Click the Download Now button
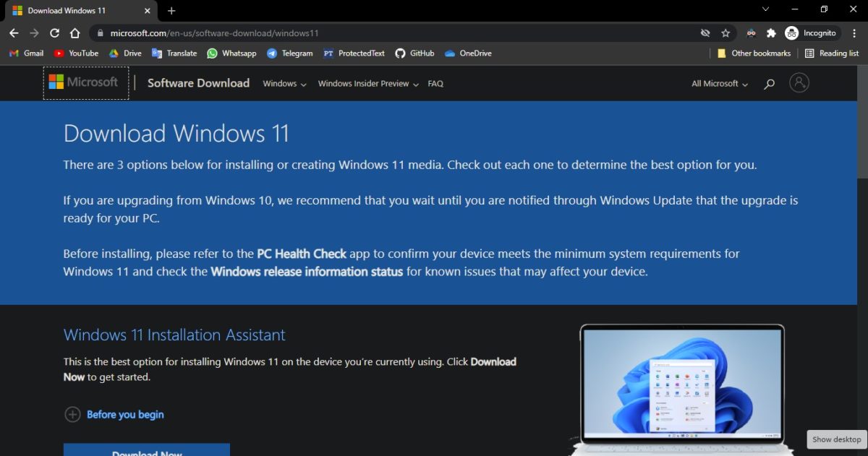The image size is (868, 456). [x=147, y=450]
